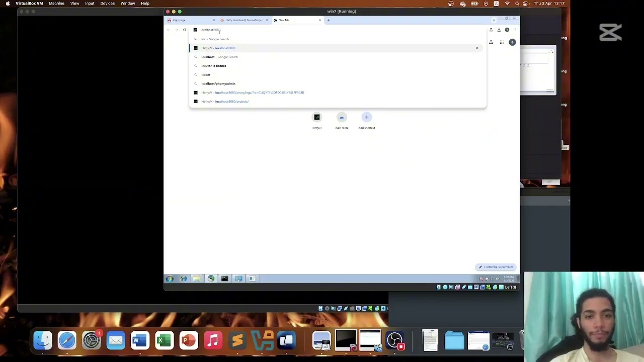Remove the highlighted localhost:8080 suggestion
The width and height of the screenshot is (644, 362).
pos(476,48)
